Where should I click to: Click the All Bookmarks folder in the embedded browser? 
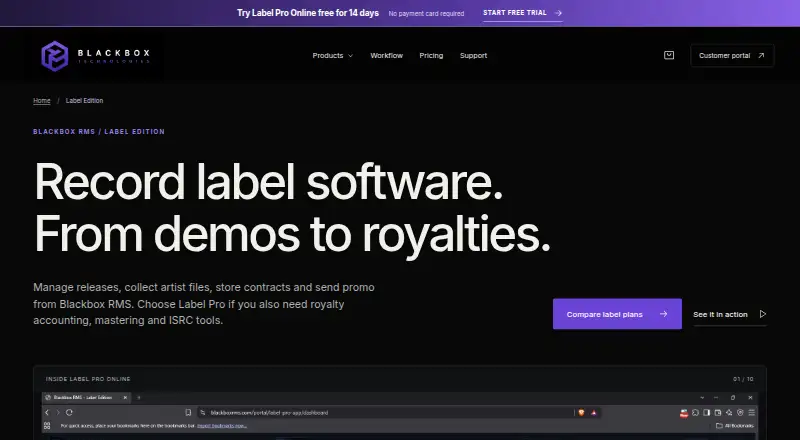click(x=735, y=426)
